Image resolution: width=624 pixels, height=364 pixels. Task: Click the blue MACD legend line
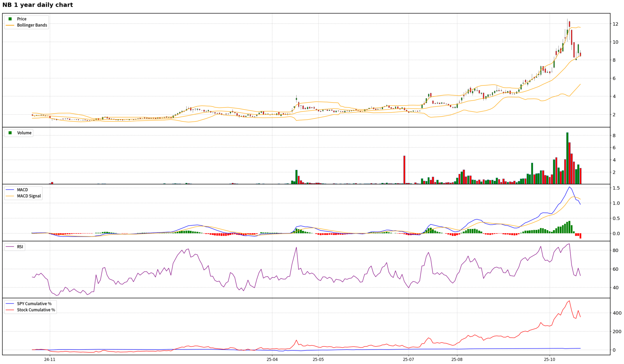(10, 190)
